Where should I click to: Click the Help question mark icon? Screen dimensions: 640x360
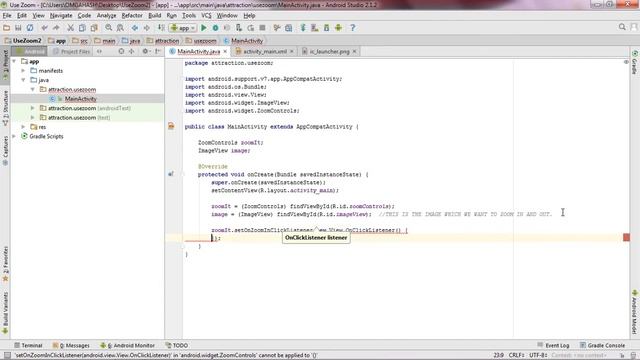tap(353, 28)
